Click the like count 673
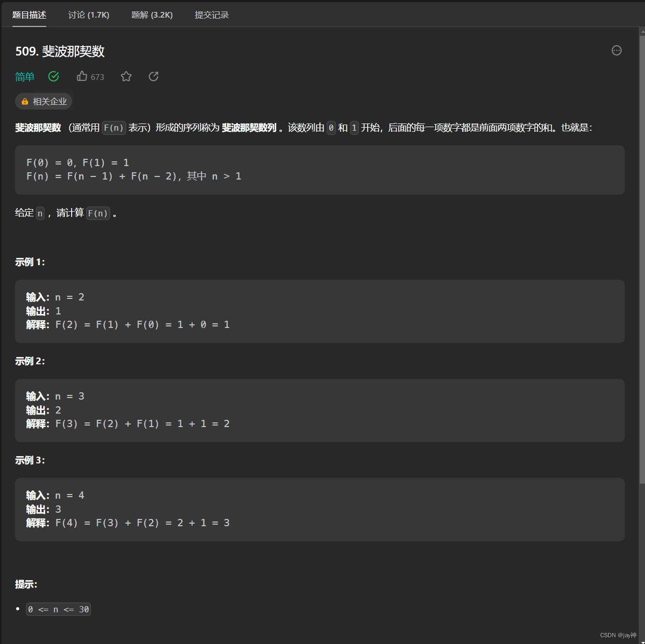645x644 pixels. [x=97, y=77]
